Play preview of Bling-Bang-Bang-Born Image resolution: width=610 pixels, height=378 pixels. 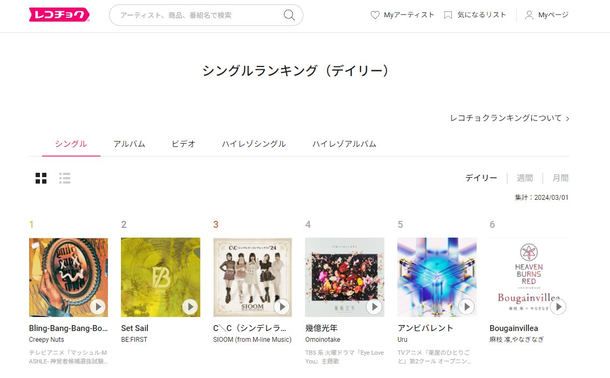[98, 307]
